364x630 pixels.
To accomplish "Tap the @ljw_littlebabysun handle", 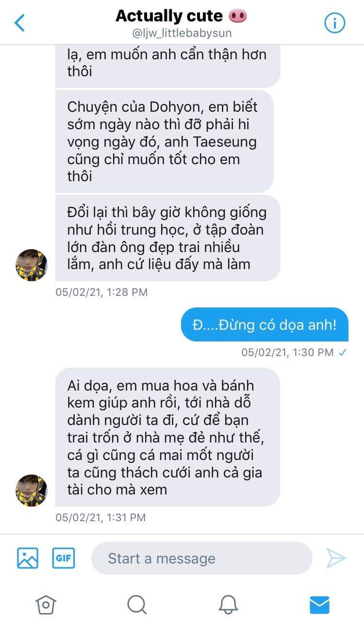I will (182, 33).
